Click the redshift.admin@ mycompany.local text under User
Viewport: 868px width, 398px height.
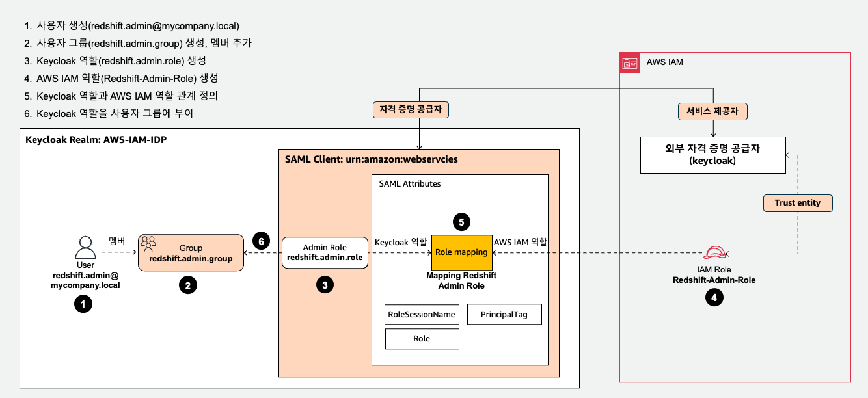point(85,280)
